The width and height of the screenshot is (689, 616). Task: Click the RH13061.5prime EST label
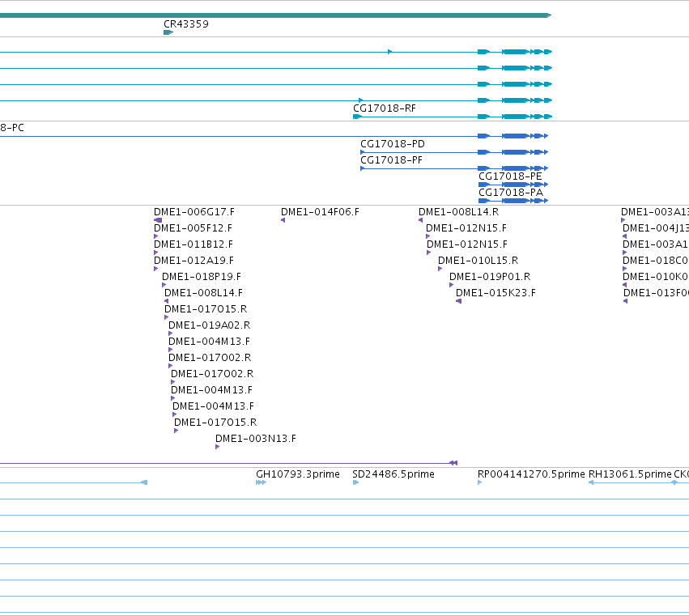[x=630, y=474]
